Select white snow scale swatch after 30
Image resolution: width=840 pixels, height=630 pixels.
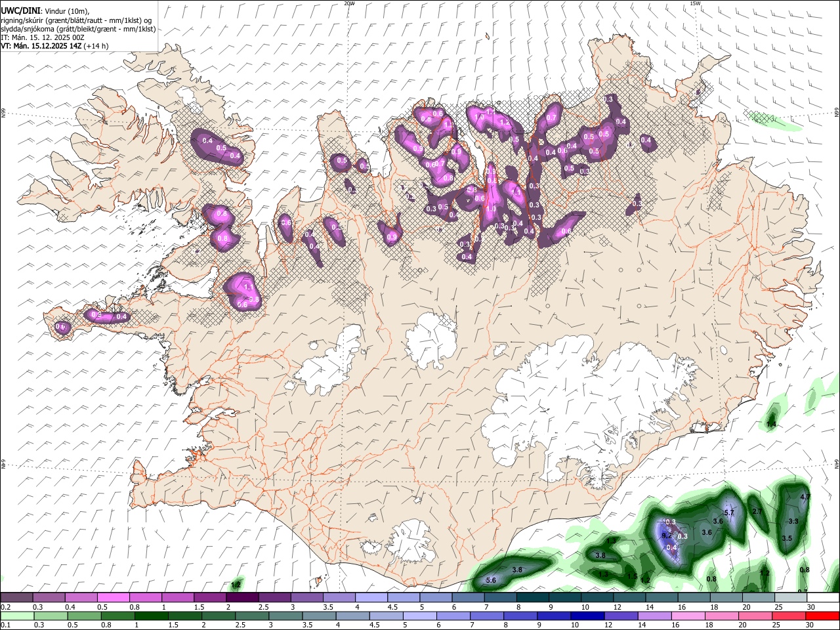pos(824,598)
